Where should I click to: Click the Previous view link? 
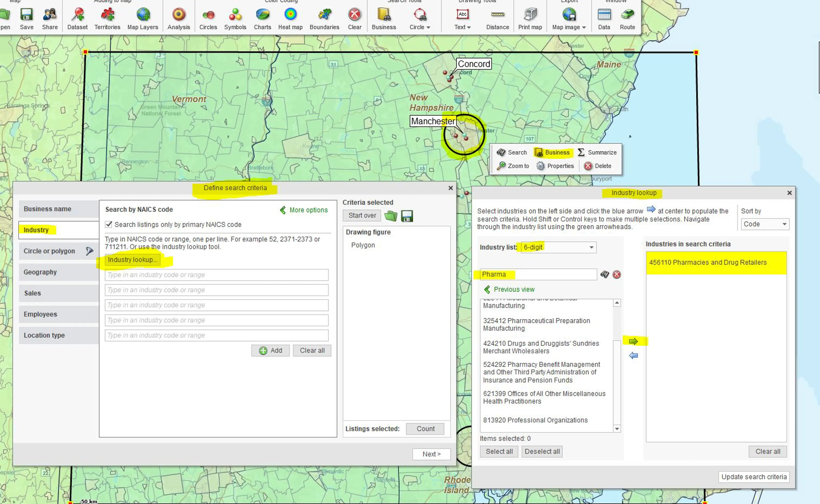click(x=509, y=289)
